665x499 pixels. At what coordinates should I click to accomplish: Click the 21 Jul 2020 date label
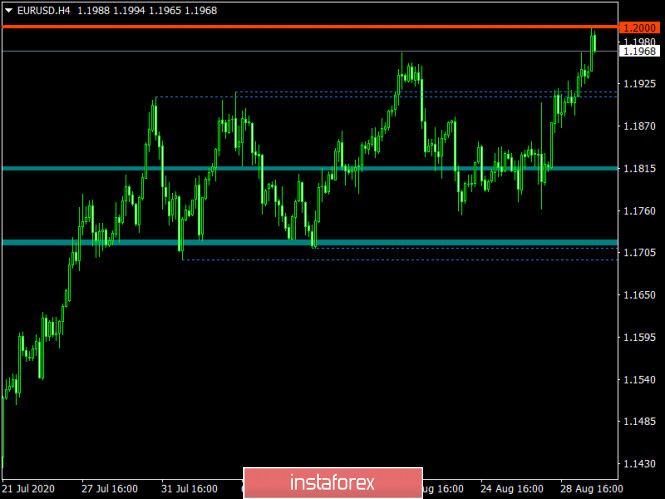(31, 490)
